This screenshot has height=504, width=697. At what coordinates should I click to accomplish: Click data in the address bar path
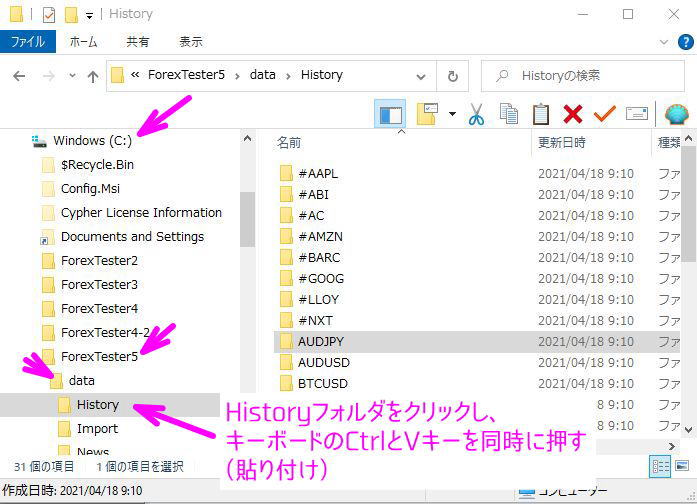[x=262, y=75]
